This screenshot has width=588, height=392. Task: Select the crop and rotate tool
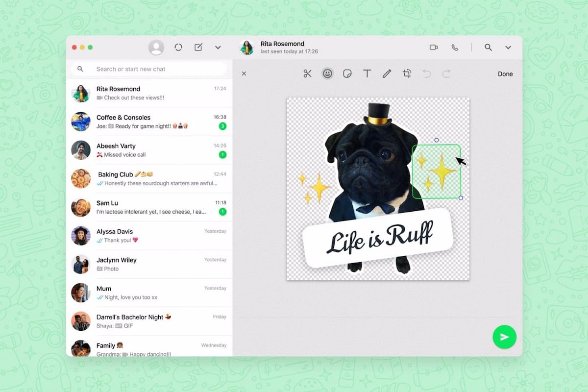[407, 73]
